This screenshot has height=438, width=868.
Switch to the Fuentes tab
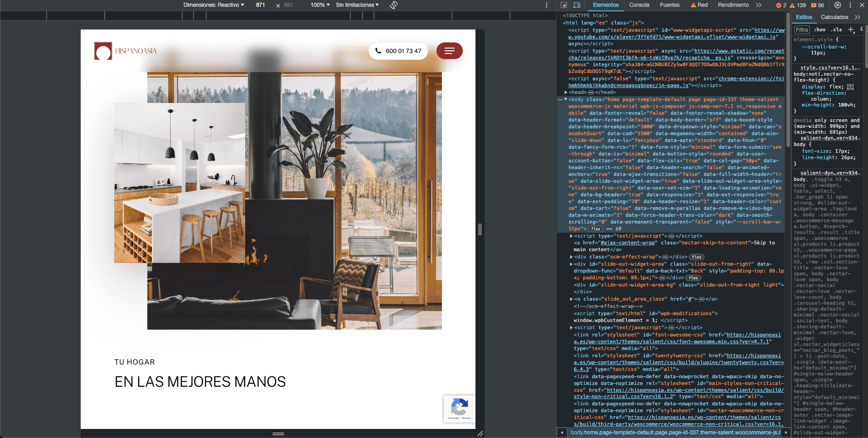pos(669,5)
